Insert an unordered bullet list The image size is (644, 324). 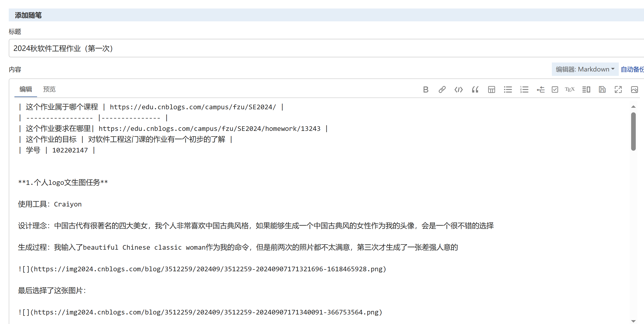508,89
